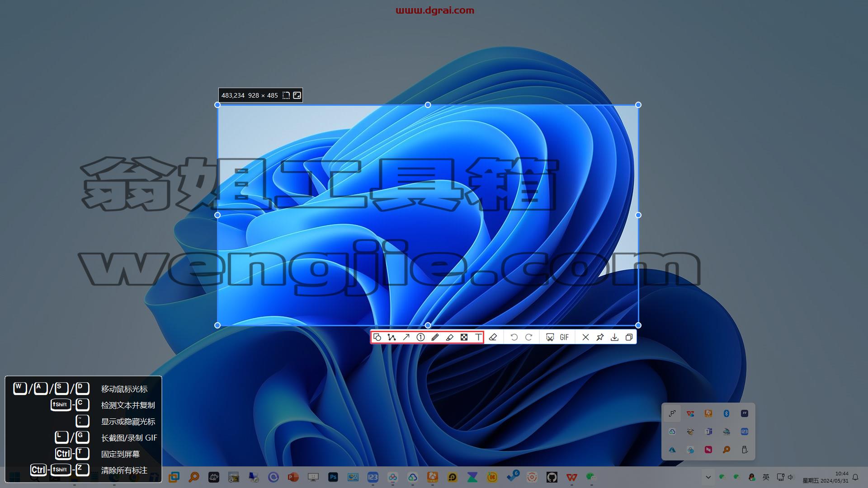This screenshot has height=488, width=868.
Task: Click the dashed selection icon in size label
Action: [x=286, y=95]
